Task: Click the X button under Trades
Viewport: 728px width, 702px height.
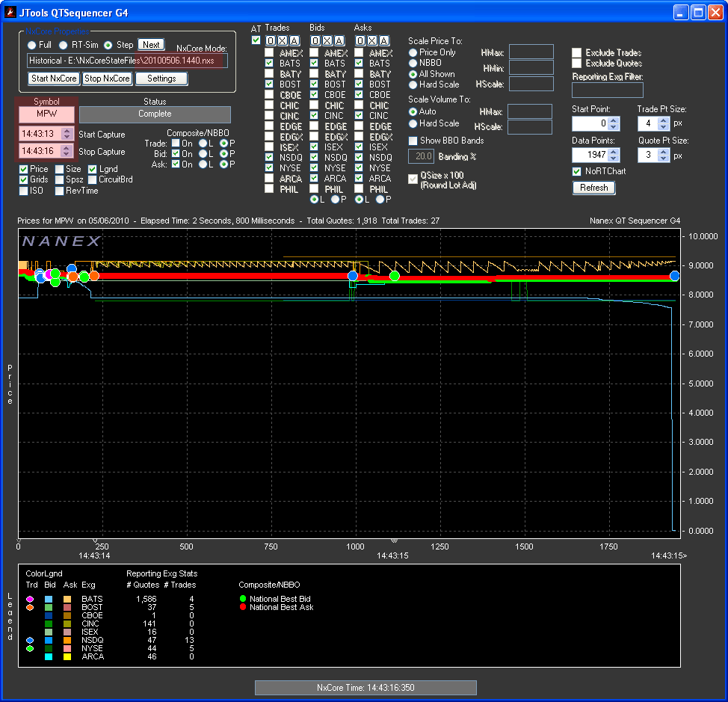Action: pos(283,41)
